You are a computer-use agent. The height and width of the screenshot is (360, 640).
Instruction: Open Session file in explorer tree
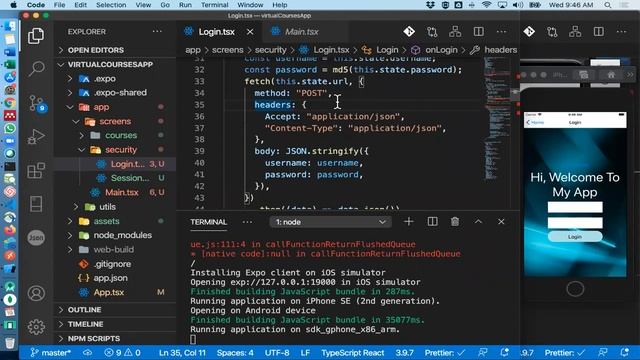(x=130, y=178)
